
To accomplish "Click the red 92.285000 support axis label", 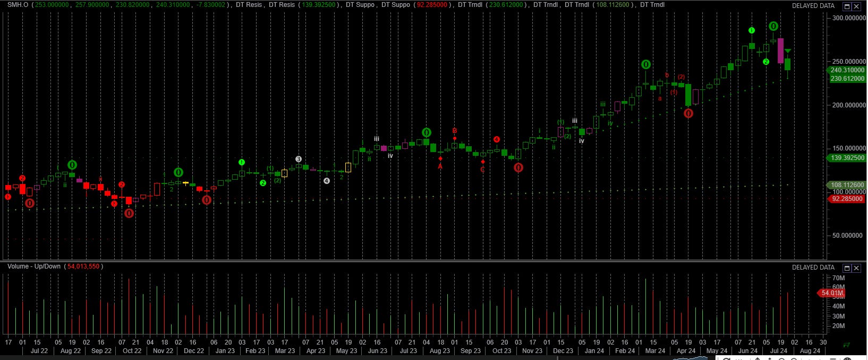I will 847,199.
